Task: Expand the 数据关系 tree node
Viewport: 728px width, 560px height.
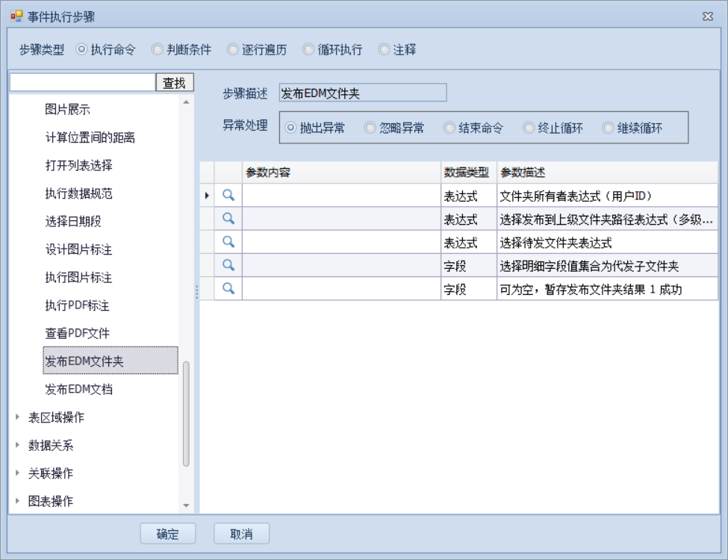Action: tap(18, 446)
